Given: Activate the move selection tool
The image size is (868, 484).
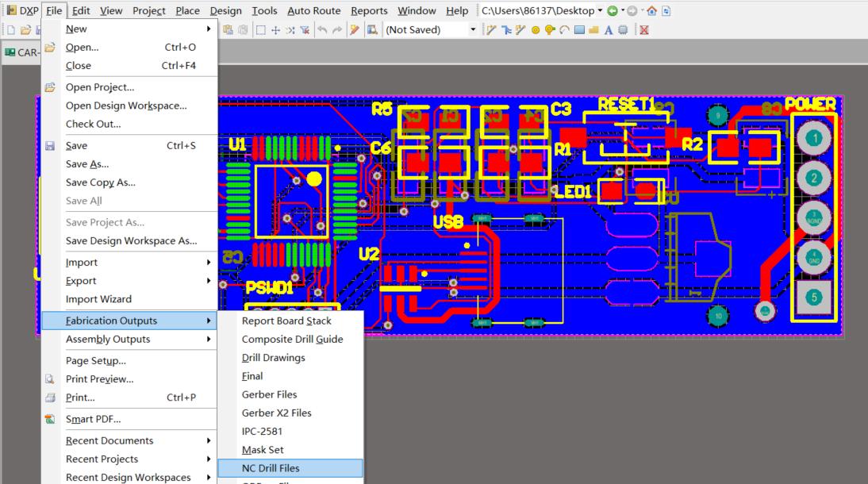Looking at the screenshot, I should coord(275,30).
